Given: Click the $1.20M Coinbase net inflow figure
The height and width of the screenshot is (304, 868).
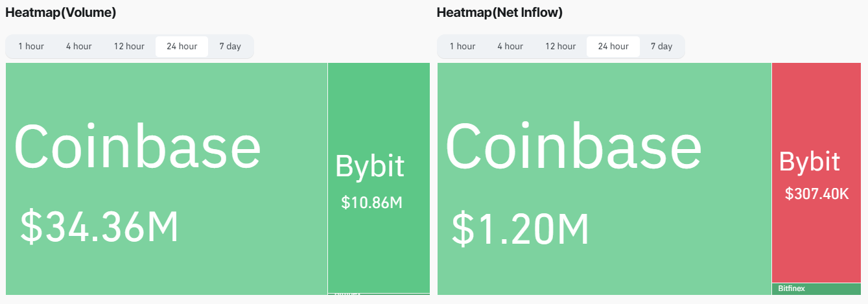Looking at the screenshot, I should (x=521, y=229).
